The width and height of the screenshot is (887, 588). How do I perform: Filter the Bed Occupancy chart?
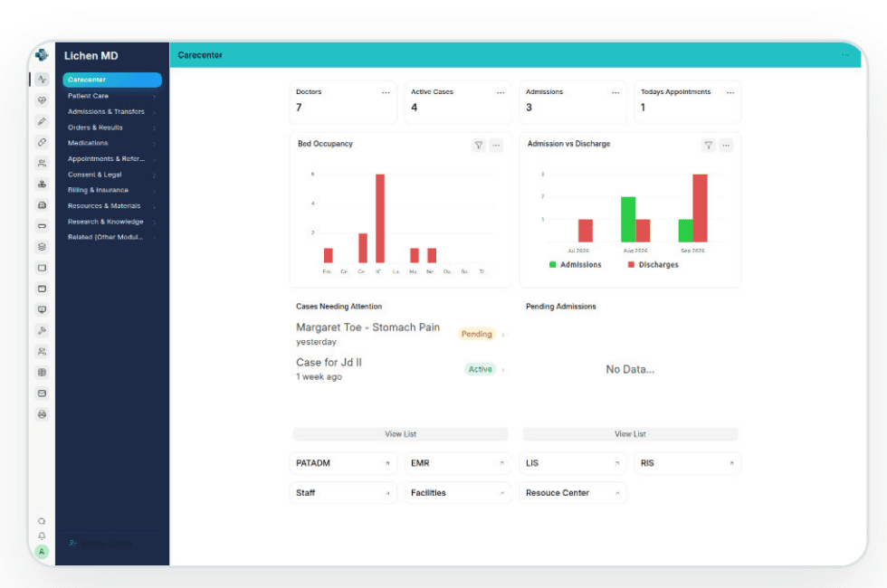click(479, 146)
